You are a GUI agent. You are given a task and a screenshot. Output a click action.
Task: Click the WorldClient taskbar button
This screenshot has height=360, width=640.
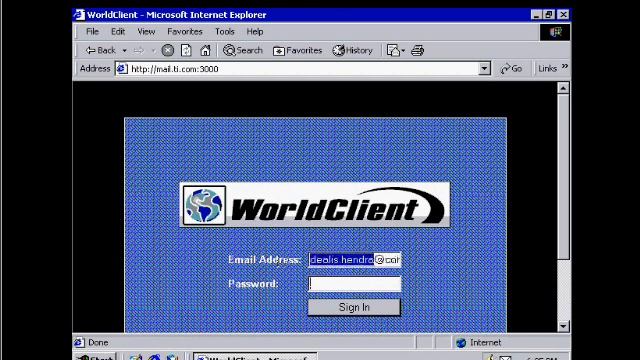tap(255, 357)
